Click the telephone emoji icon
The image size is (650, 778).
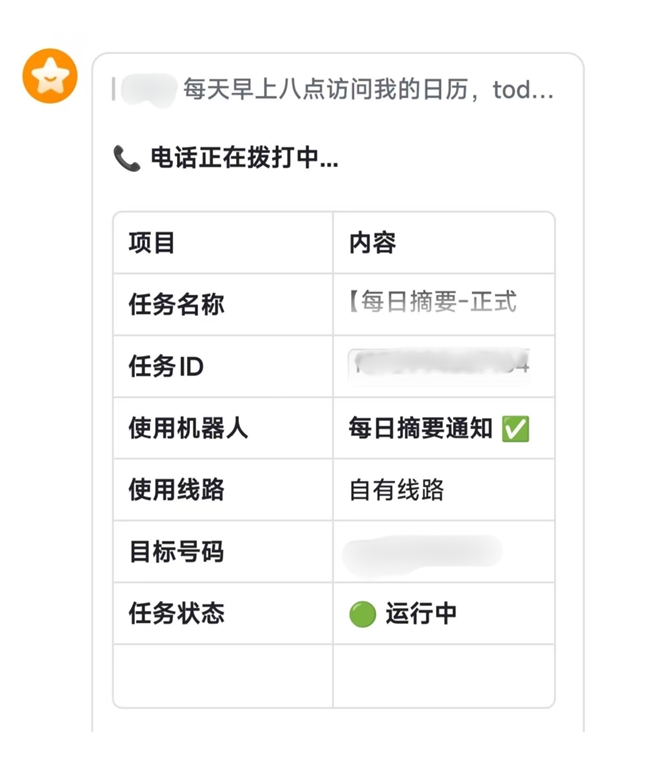pos(126,158)
